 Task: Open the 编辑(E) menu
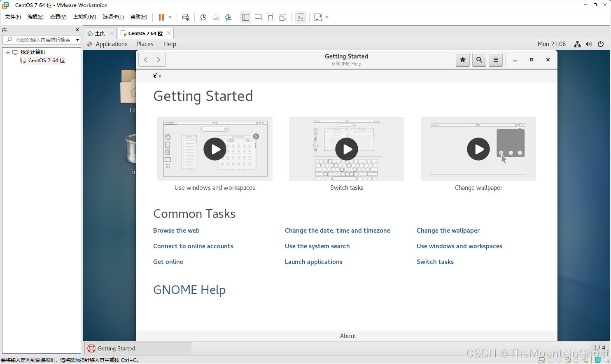click(x=35, y=17)
